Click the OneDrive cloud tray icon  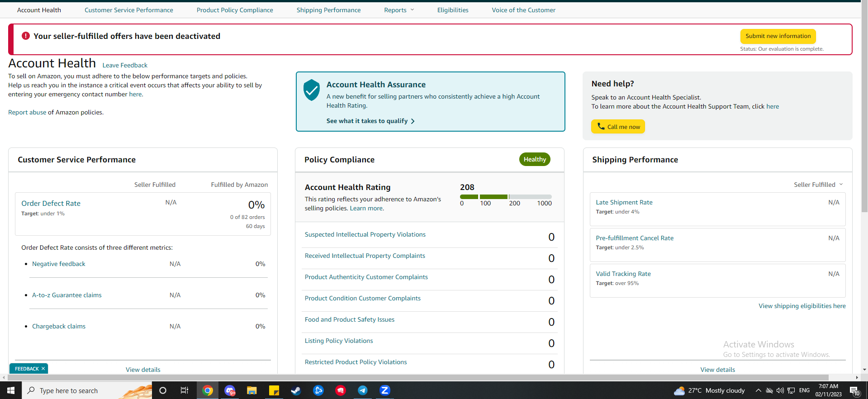(x=769, y=390)
